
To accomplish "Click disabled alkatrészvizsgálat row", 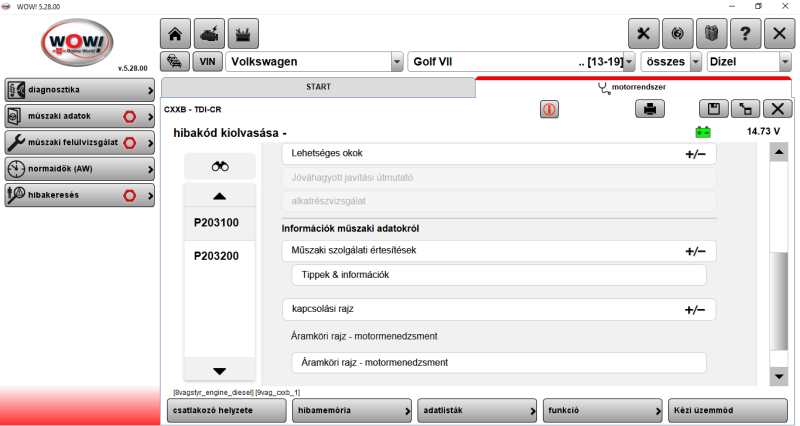I will [x=499, y=202].
